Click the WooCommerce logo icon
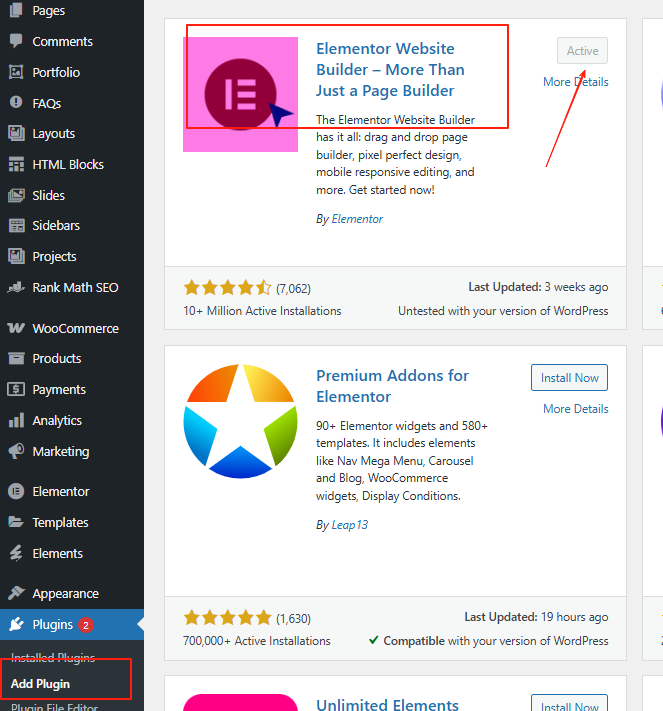The width and height of the screenshot is (663, 711). pos(16,328)
